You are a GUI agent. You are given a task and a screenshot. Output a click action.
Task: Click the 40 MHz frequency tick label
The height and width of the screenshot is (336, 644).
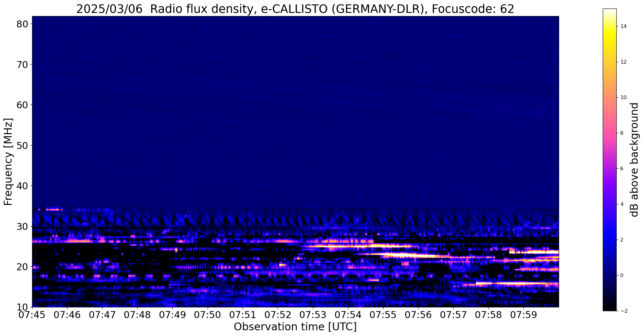[x=22, y=186]
